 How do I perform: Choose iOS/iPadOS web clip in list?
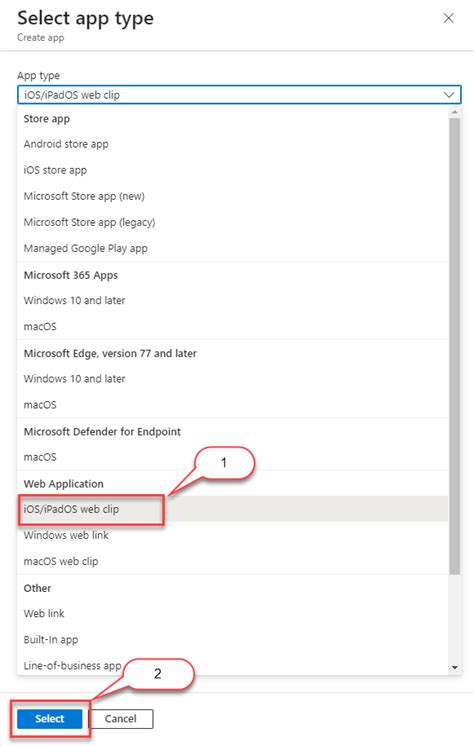(233, 509)
